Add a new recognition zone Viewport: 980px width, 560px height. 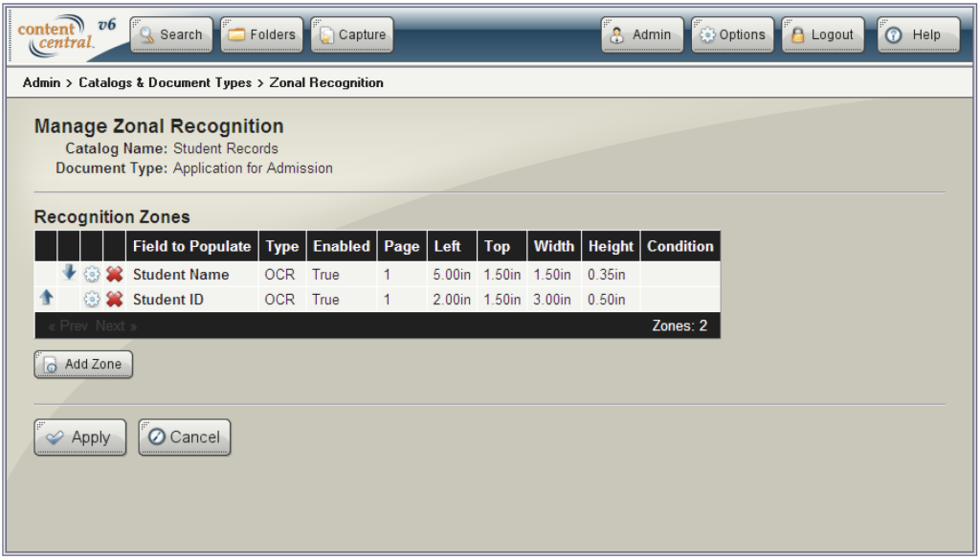82,364
